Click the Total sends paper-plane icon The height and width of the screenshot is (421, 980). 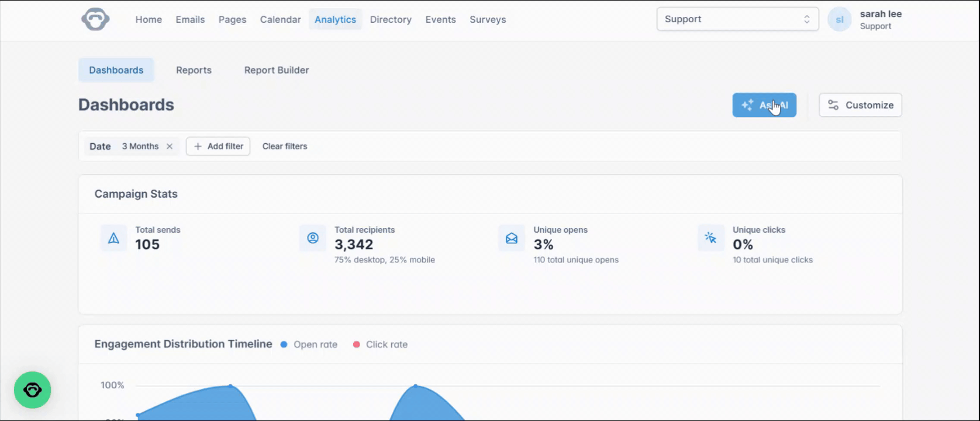[113, 238]
